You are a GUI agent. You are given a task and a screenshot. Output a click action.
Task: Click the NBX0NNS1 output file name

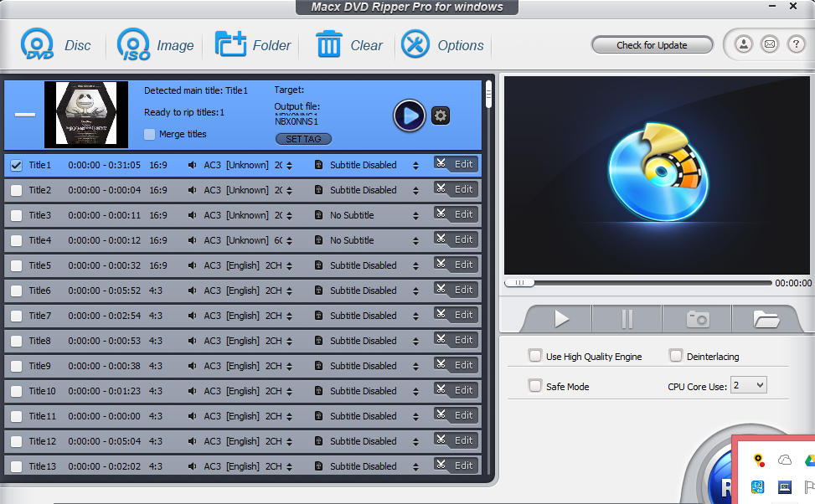click(297, 121)
